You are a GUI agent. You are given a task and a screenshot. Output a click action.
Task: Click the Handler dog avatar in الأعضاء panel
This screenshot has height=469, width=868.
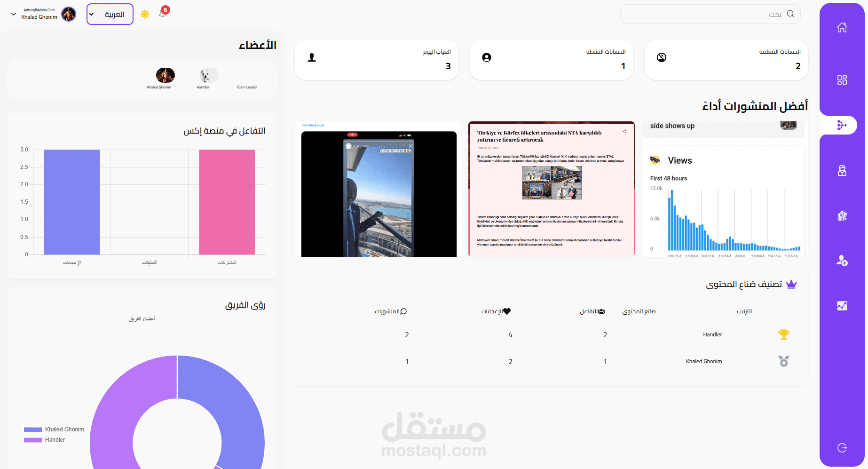(209, 75)
